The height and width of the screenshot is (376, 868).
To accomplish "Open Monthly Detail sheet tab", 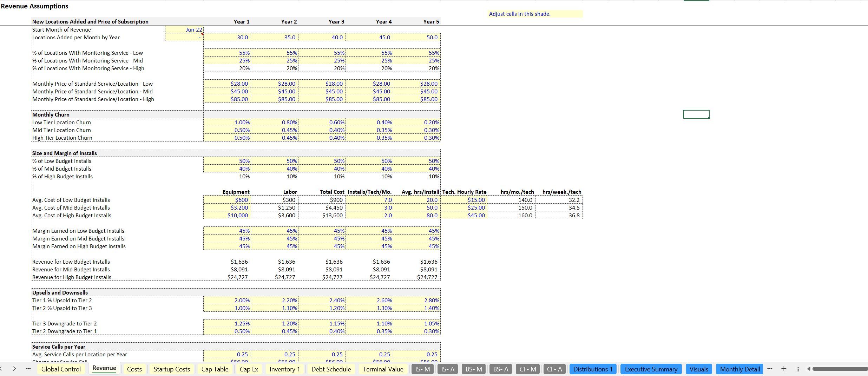I will click(740, 369).
